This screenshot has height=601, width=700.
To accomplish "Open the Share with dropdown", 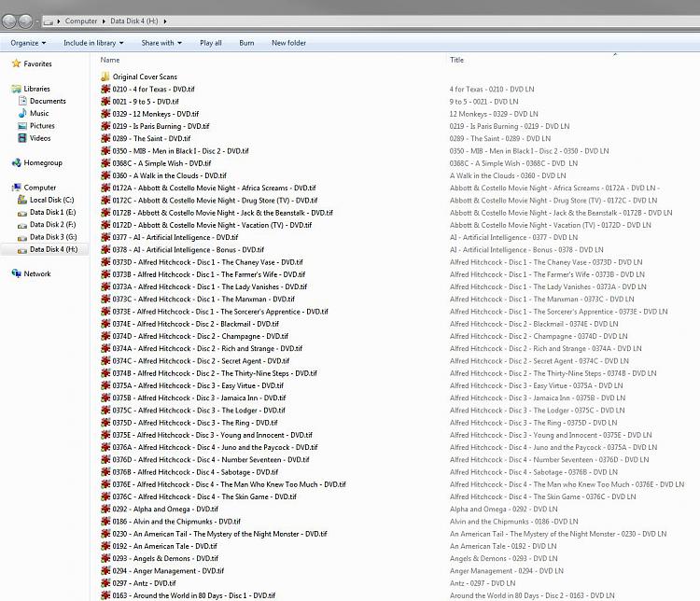I will 161,43.
